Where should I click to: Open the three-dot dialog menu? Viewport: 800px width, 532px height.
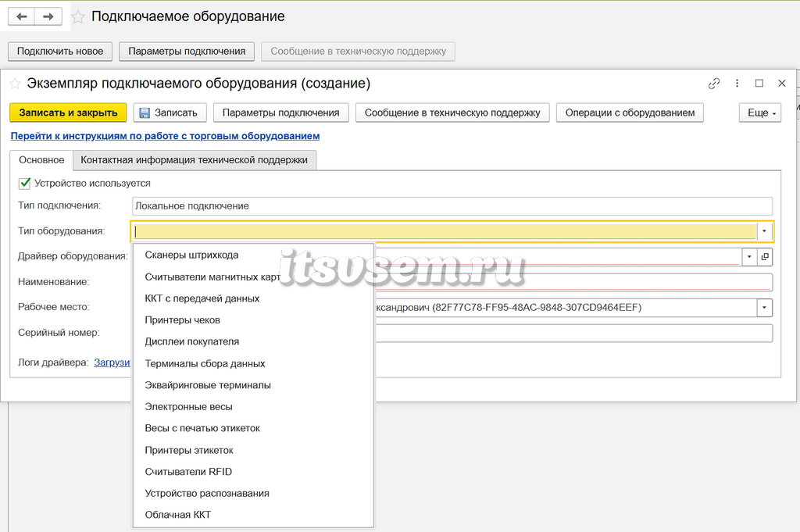(x=737, y=83)
